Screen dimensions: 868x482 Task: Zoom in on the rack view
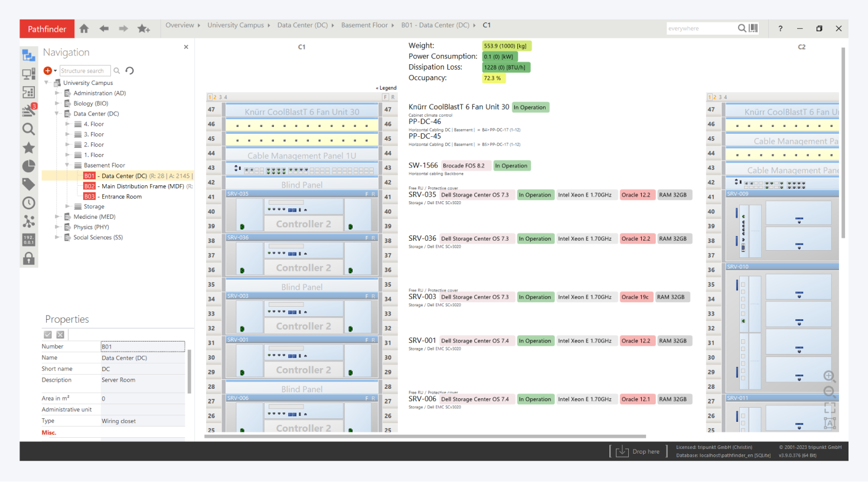pos(829,376)
